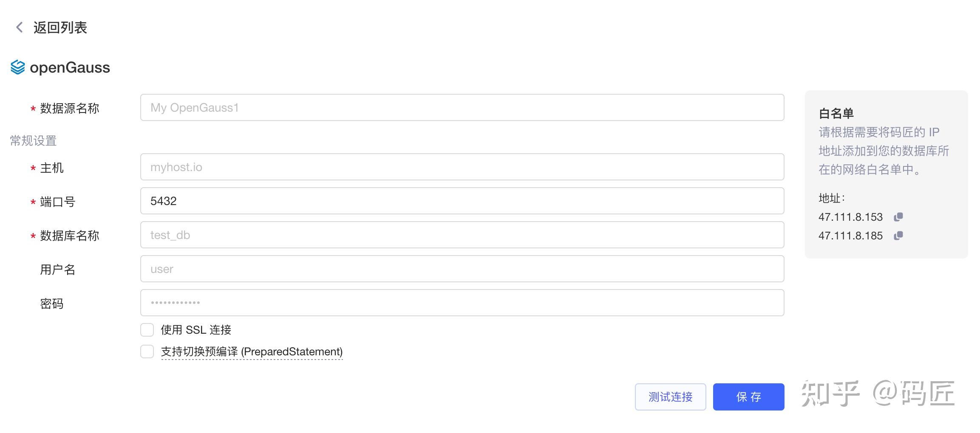Click the 47.111.8.153 address text

tap(850, 217)
